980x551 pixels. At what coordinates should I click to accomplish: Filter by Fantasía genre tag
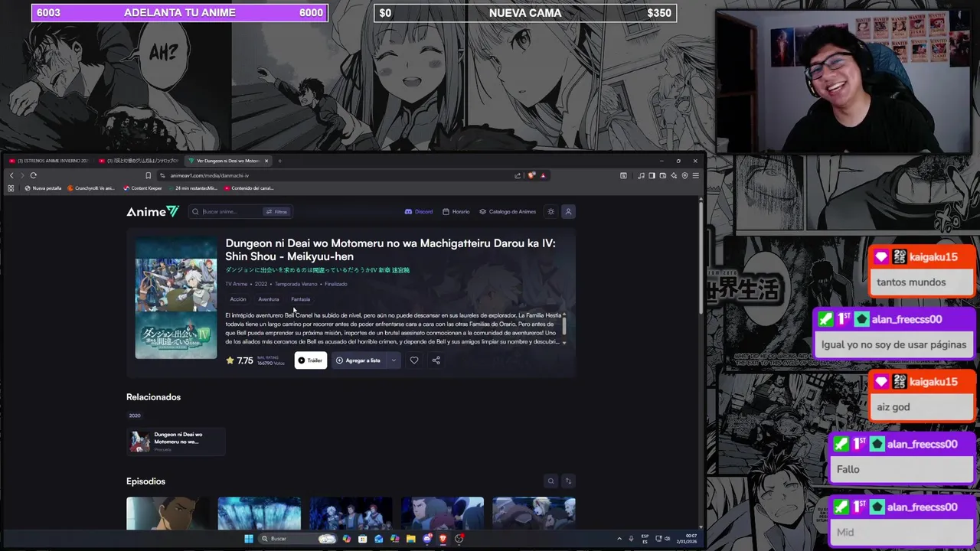click(x=300, y=299)
